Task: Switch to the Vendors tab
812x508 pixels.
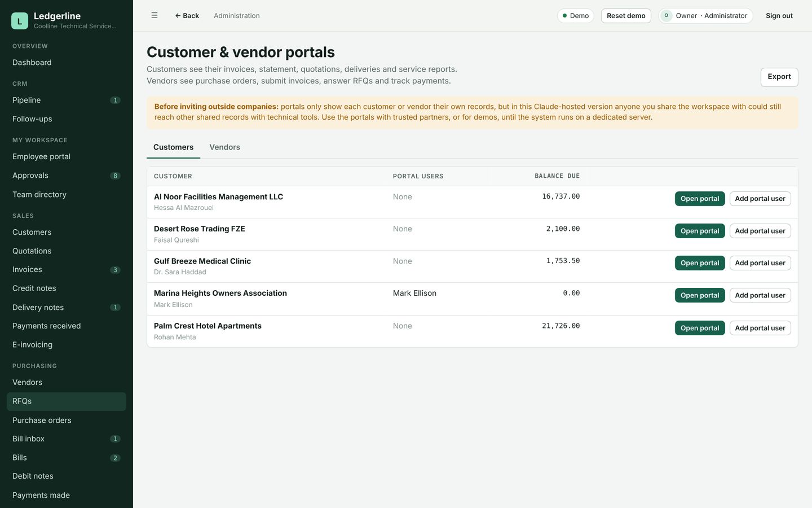Action: point(224,147)
